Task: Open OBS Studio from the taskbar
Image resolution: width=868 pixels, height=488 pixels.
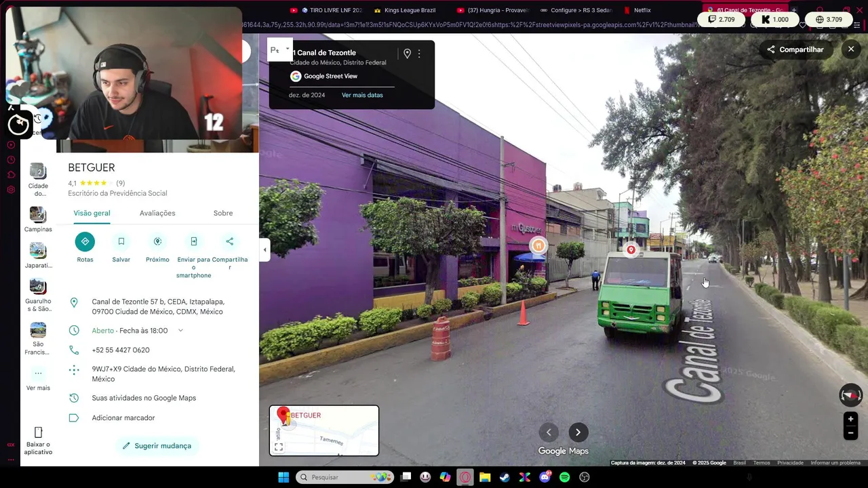Action: coord(585,477)
